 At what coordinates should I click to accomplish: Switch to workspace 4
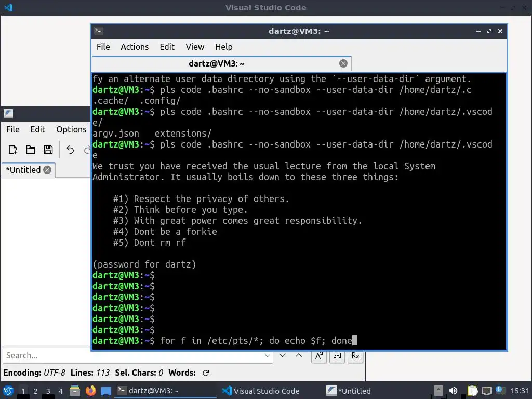pyautogui.click(x=61, y=391)
